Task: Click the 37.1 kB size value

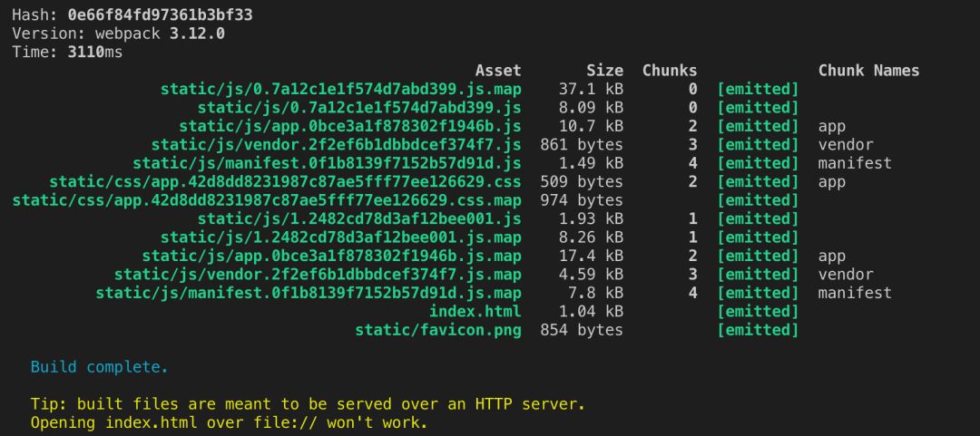Action: 591,89
